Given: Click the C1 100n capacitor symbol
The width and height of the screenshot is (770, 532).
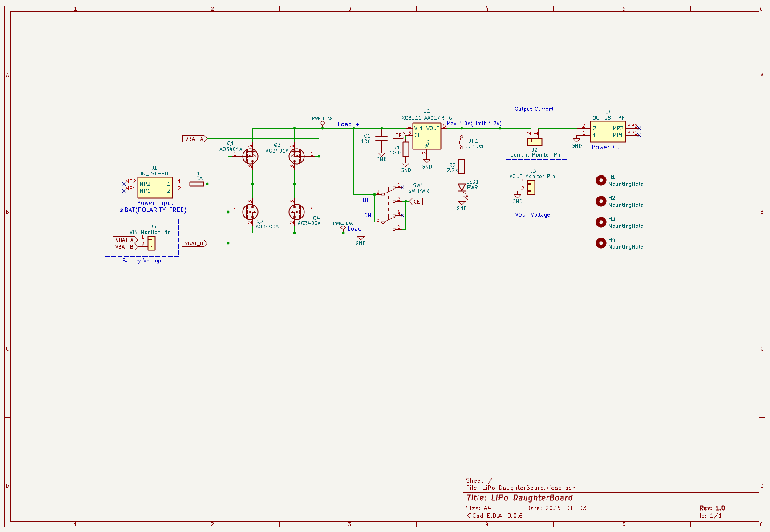Looking at the screenshot, I should click(381, 139).
